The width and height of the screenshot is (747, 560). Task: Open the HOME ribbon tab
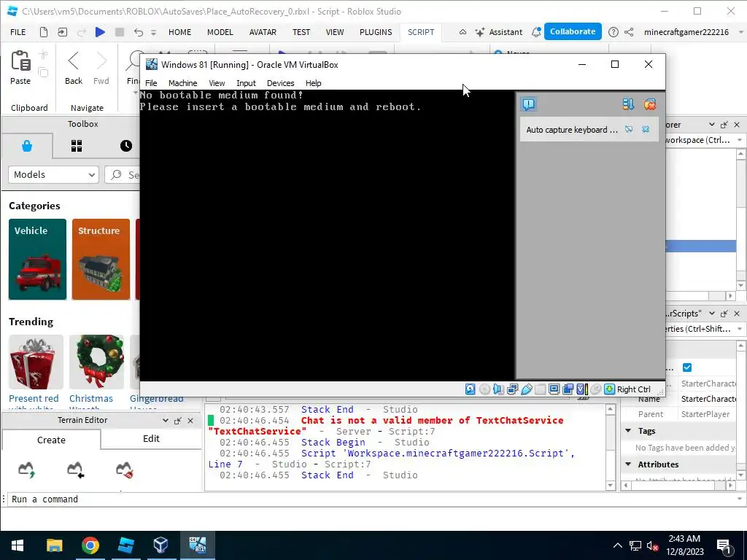click(179, 32)
